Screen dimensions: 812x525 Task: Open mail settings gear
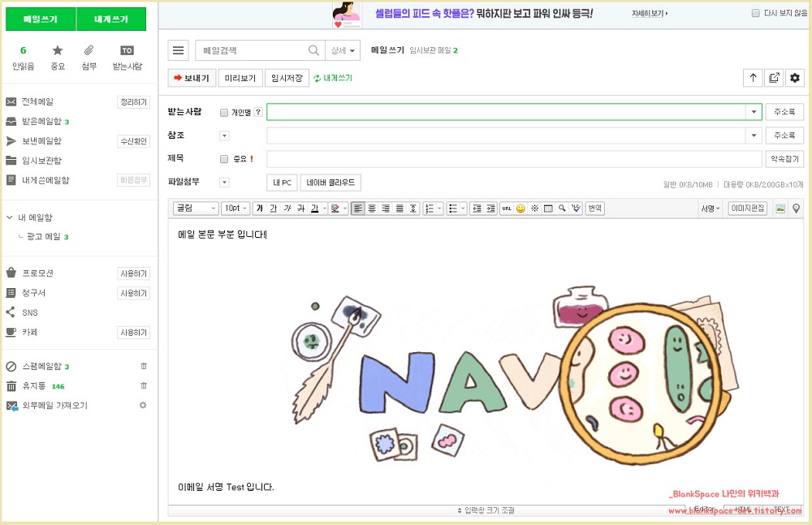pos(794,78)
